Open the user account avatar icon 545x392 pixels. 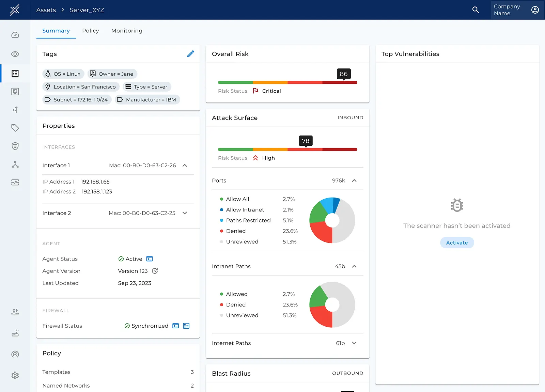[x=535, y=10]
